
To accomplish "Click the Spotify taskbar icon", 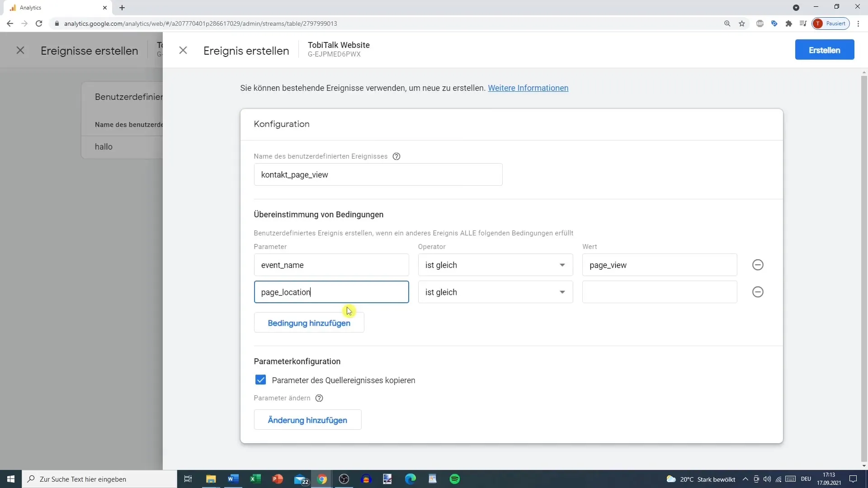I will click(455, 479).
